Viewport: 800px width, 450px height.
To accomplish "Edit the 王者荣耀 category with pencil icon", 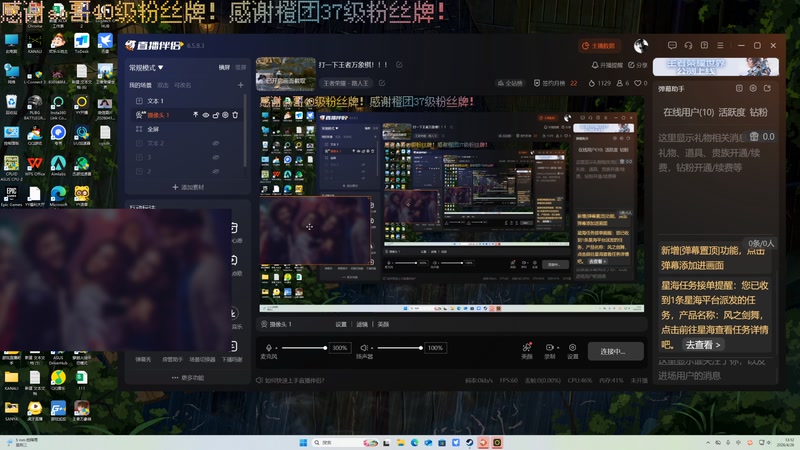I will [382, 83].
